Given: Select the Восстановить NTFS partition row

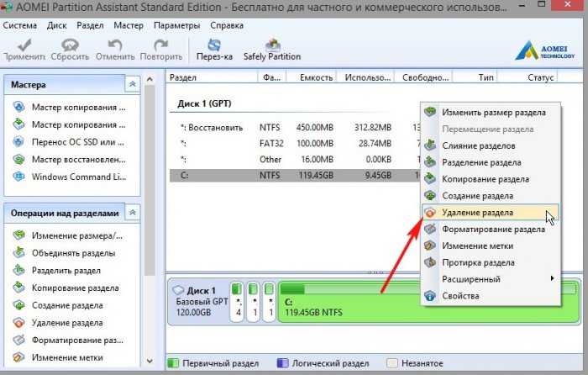Looking at the screenshot, I should pyautogui.click(x=295, y=128).
